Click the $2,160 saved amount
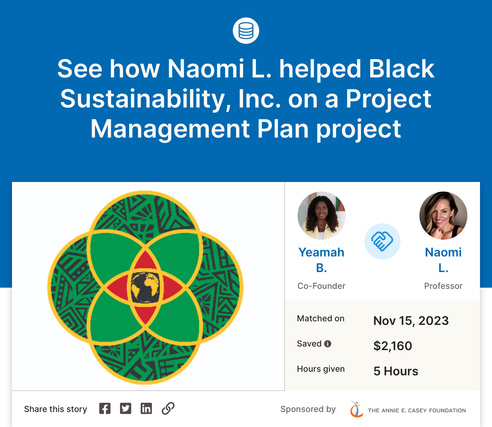The image size is (492, 427). [393, 346]
